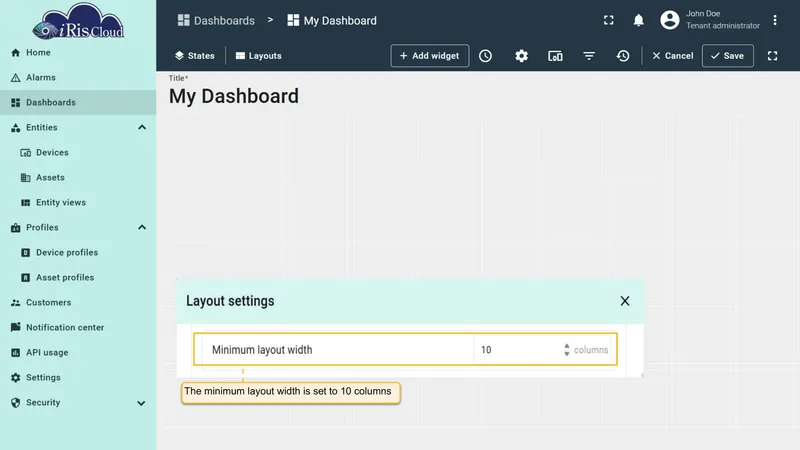Viewport: 800px width, 450px height.
Task: Collapse the Profiles section chevron
Action: click(142, 228)
